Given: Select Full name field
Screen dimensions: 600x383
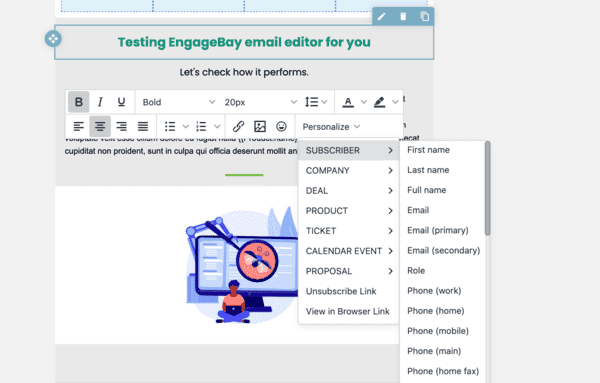Looking at the screenshot, I should coord(442,190).
